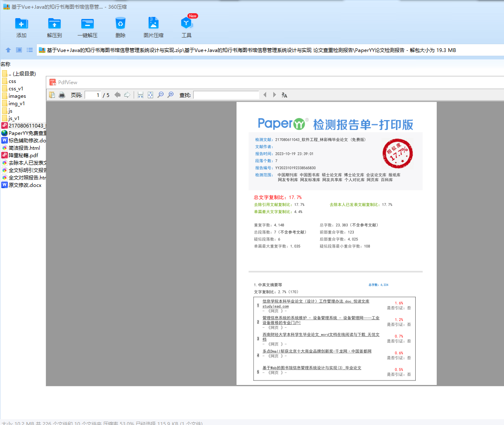This screenshot has height=425, width=504.
Task: Go to next PDF page arrow
Action: (x=127, y=95)
